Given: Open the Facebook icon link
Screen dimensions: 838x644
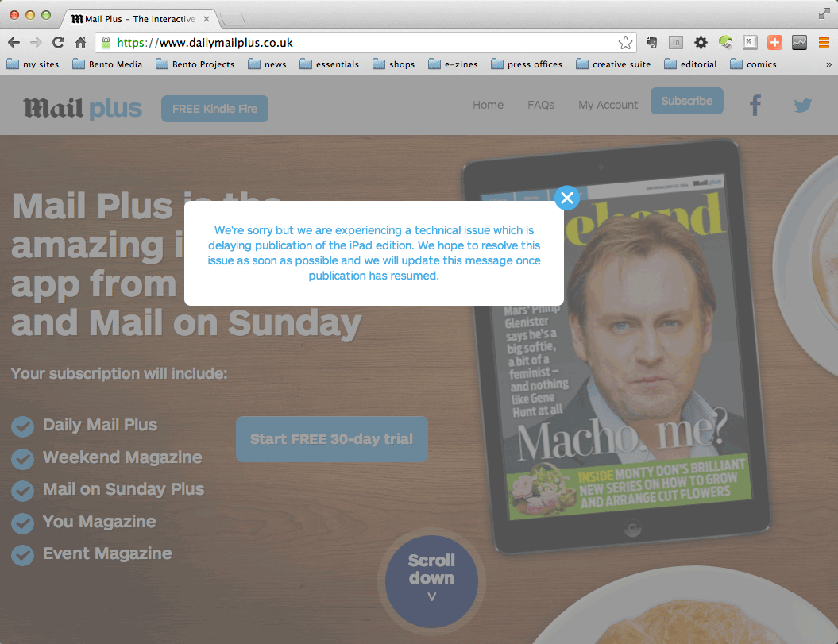Looking at the screenshot, I should click(755, 106).
